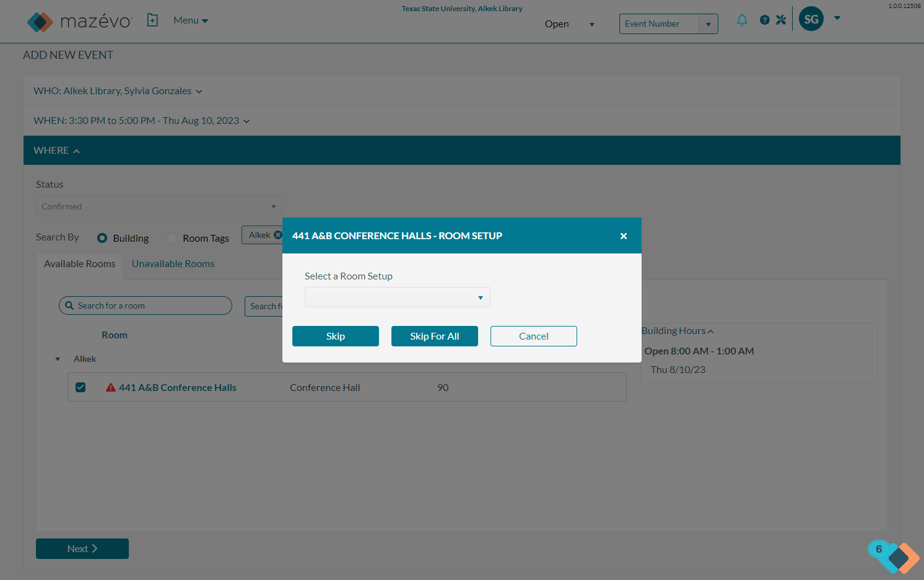Click the capacity value 90
924x580 pixels.
pyautogui.click(x=443, y=388)
